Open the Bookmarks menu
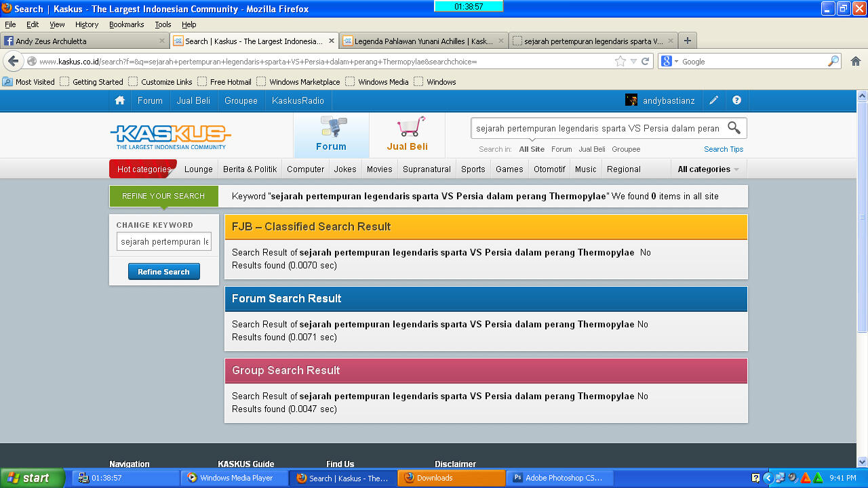The width and height of the screenshot is (868, 488). click(x=127, y=24)
